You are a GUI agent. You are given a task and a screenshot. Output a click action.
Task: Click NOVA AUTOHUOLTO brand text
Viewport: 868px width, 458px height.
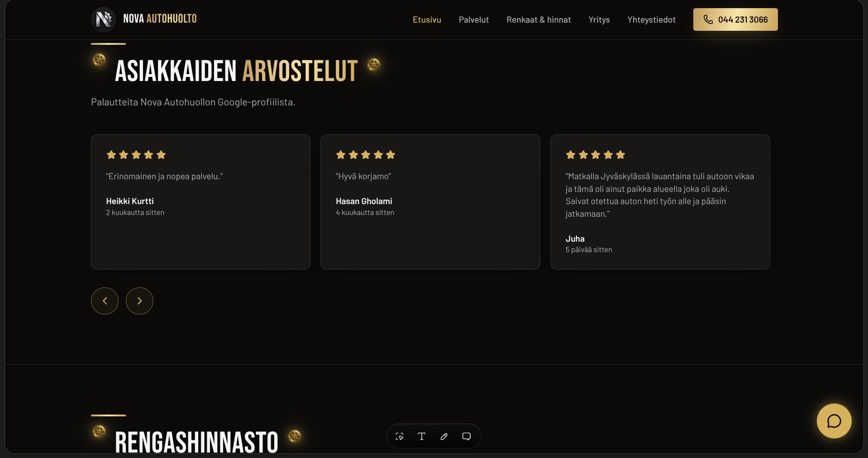coord(160,19)
